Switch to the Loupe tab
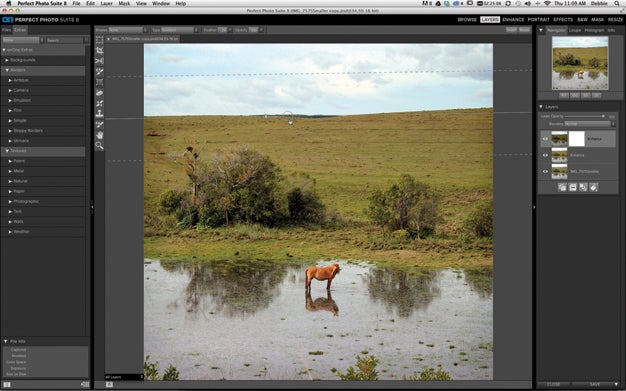The image size is (626, 391). (x=575, y=30)
